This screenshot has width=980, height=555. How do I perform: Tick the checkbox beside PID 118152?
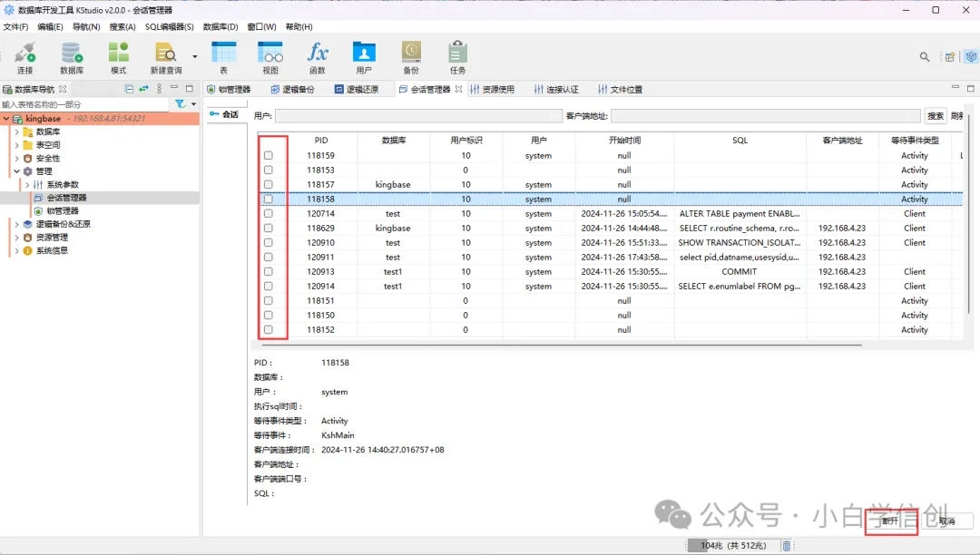(267, 329)
